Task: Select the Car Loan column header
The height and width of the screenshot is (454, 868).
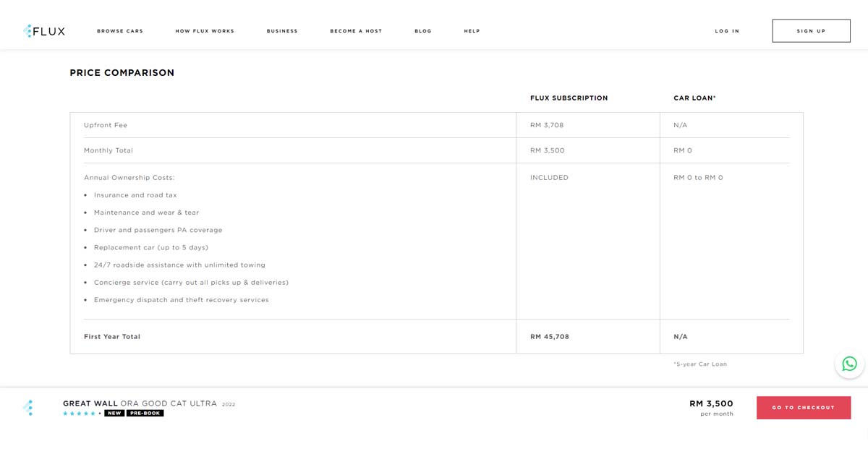Action: [694, 98]
